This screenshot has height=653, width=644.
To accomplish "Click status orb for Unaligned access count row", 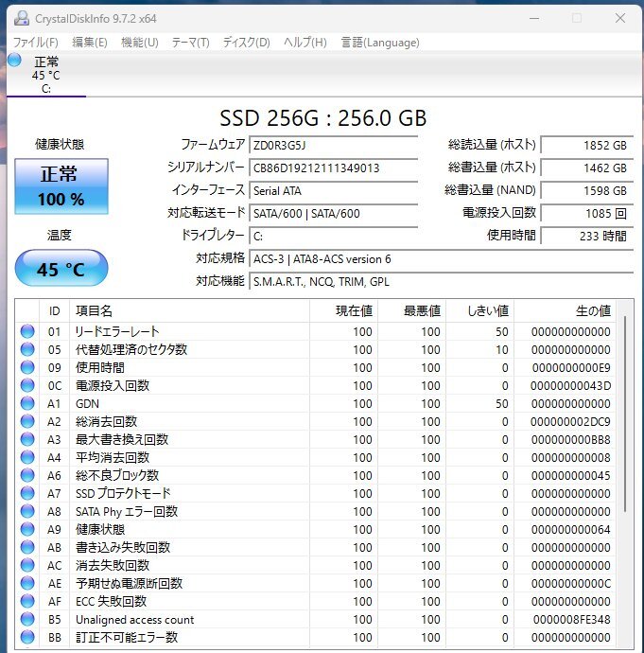I will (27, 619).
